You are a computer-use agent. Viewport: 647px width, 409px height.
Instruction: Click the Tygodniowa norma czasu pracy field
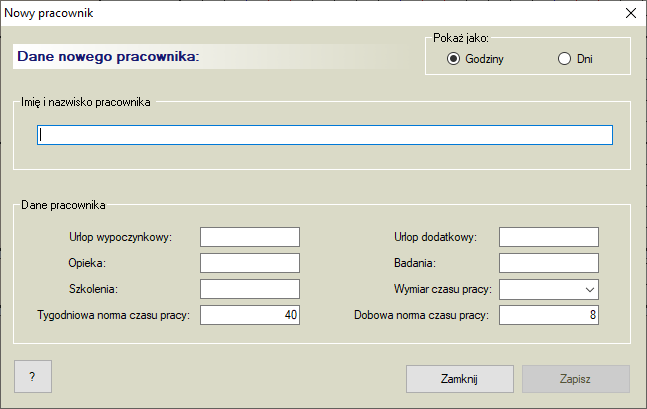[x=250, y=315]
